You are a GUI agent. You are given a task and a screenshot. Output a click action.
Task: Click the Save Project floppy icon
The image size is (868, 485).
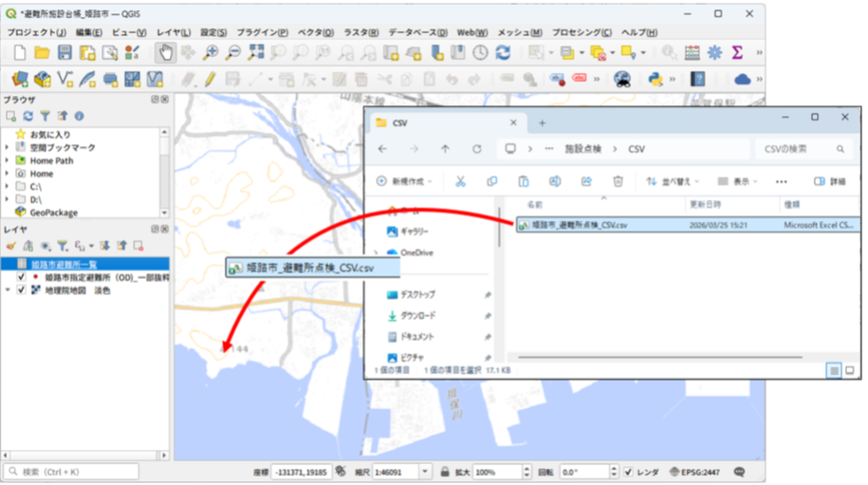pyautogui.click(x=65, y=53)
